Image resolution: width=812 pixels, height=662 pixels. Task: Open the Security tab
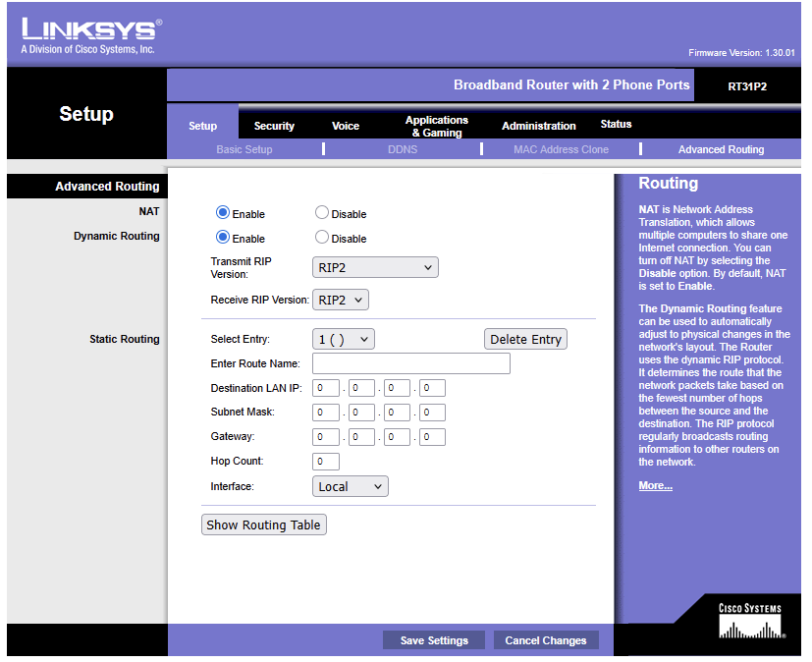pyautogui.click(x=274, y=126)
